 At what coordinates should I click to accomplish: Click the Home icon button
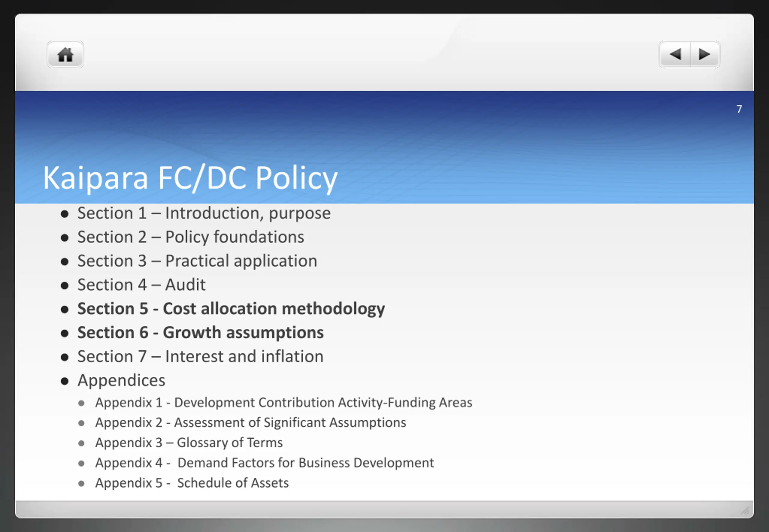coord(65,55)
